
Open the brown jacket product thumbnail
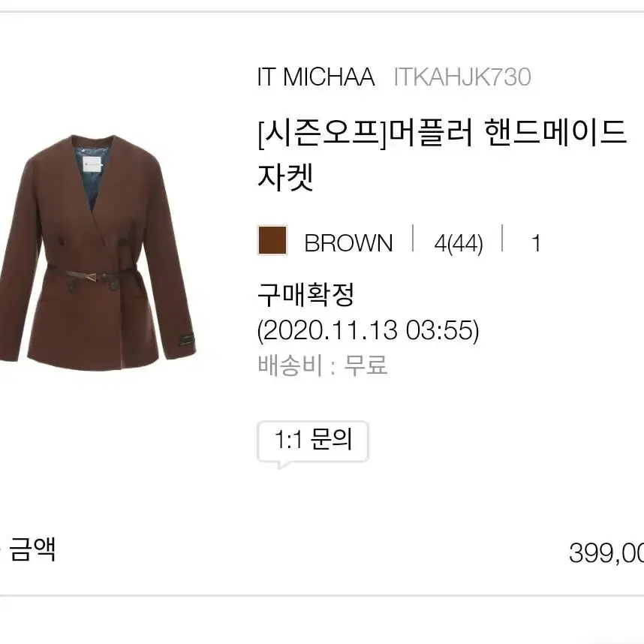pyautogui.click(x=98, y=253)
